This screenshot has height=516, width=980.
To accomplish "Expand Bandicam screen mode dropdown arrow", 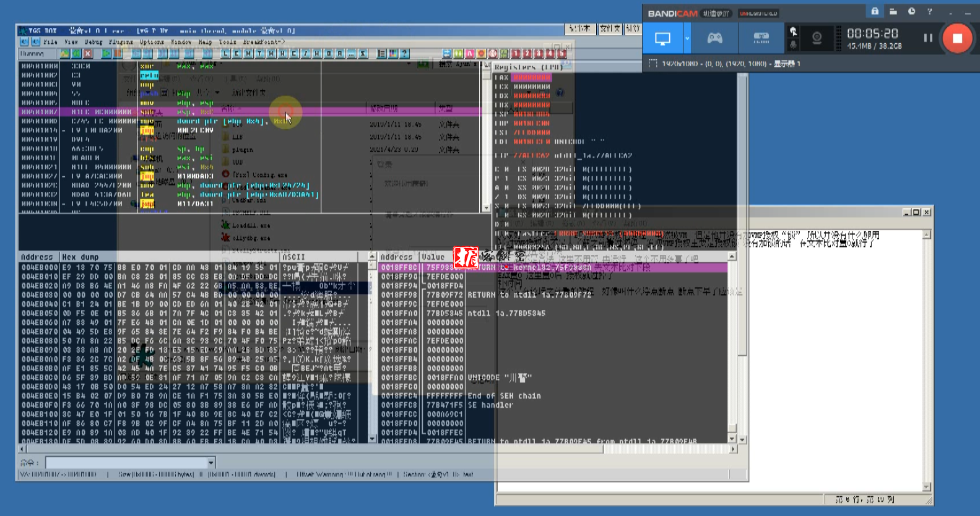I will [x=687, y=38].
